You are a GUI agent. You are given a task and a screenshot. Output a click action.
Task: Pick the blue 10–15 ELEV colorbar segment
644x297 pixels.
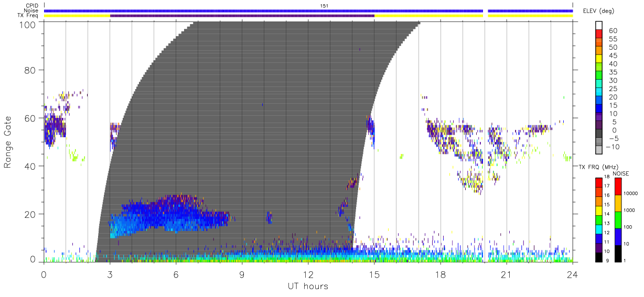click(x=599, y=109)
